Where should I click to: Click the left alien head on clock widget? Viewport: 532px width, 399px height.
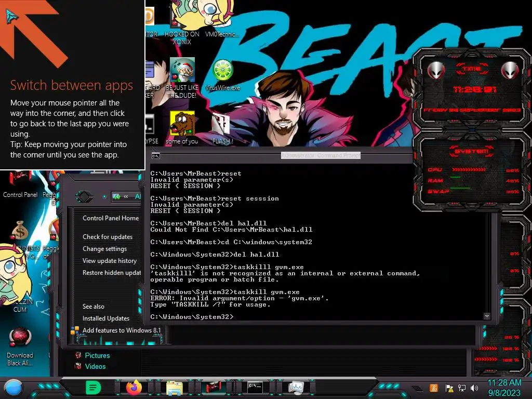point(436,70)
